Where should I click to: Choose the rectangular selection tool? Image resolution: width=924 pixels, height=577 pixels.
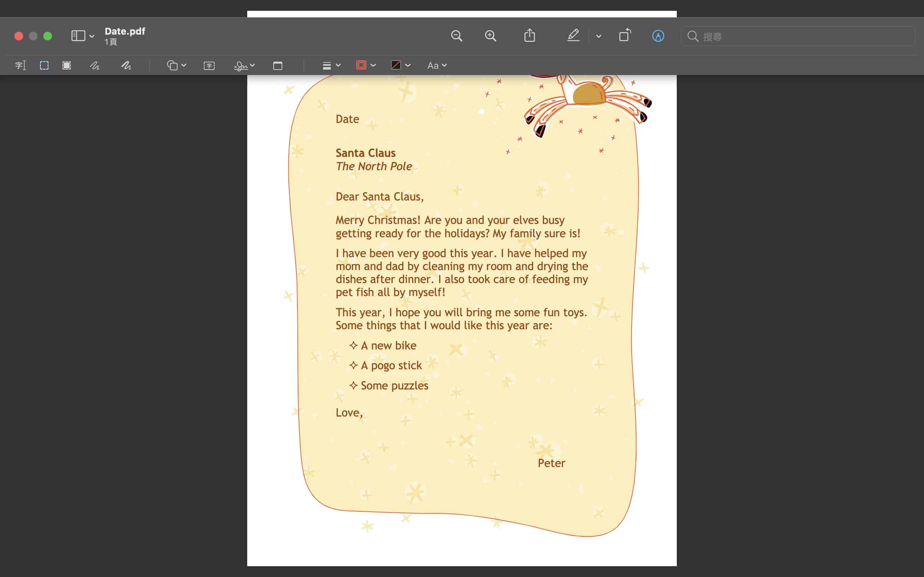click(44, 66)
